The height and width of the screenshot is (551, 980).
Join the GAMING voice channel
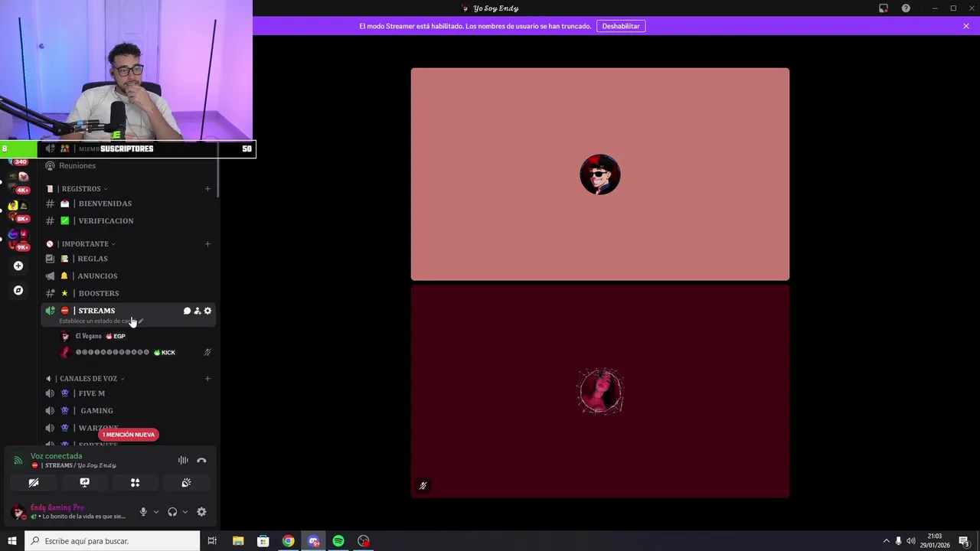(x=128, y=410)
